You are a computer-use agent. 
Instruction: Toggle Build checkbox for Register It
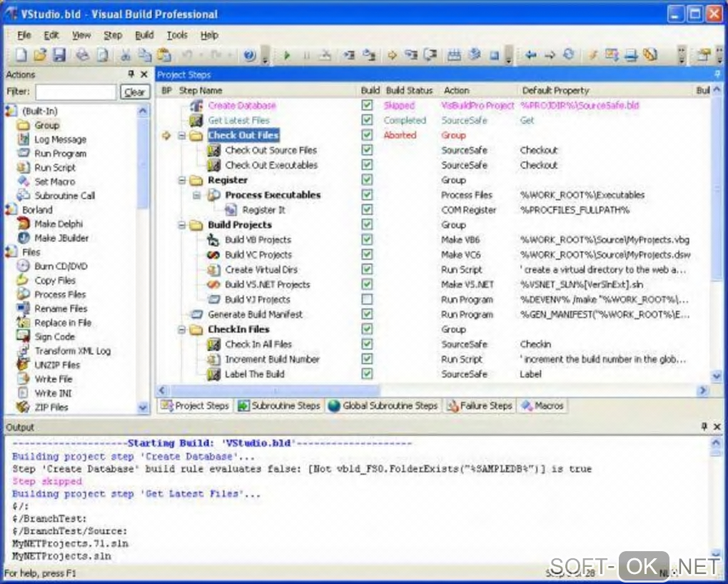367,209
